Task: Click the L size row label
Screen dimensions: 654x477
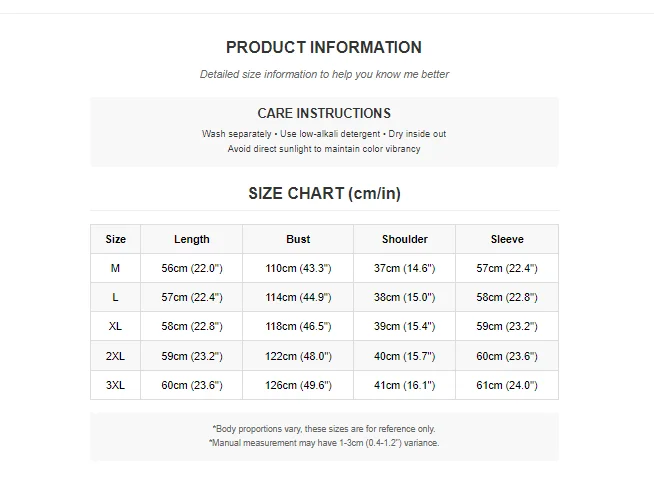Action: click(x=116, y=297)
